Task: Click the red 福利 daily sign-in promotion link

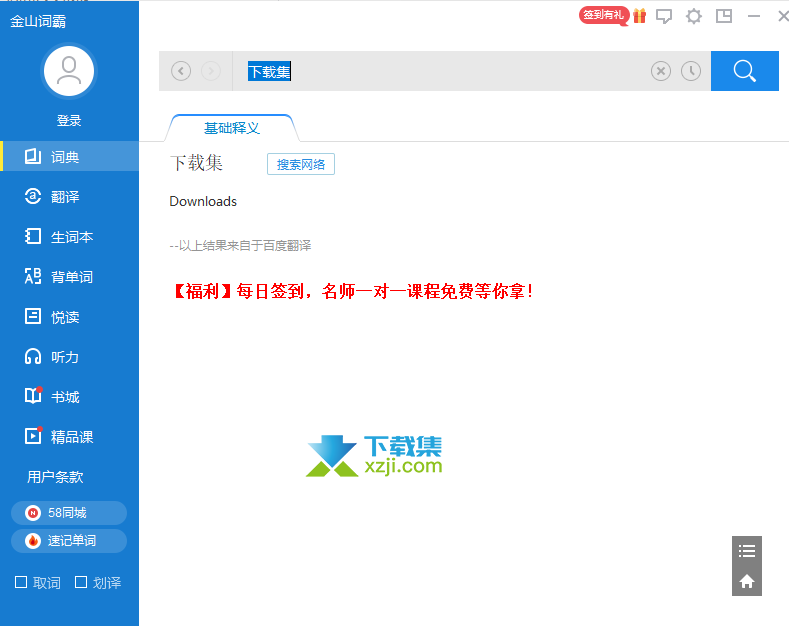Action: pos(353,291)
